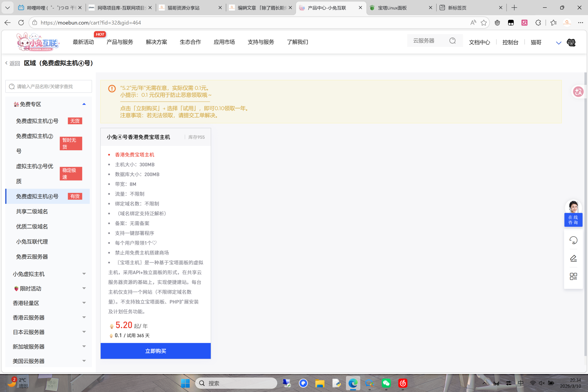This screenshot has height=392, width=588.
Task: Open Windows Start menu
Action: pyautogui.click(x=185, y=383)
